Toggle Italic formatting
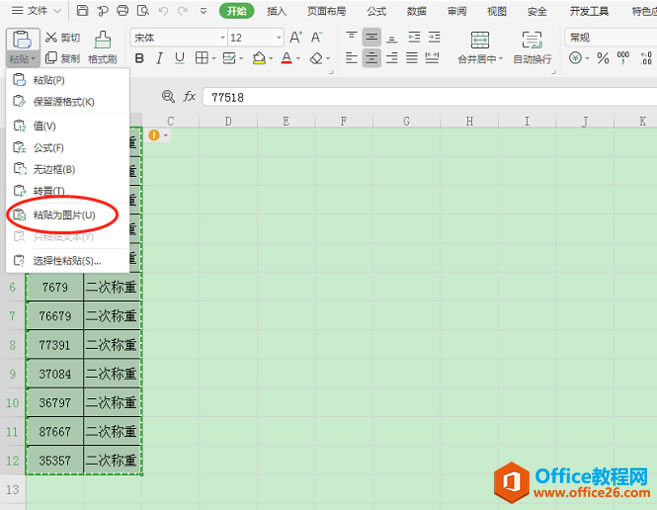Image resolution: width=657 pixels, height=510 pixels. pyautogui.click(x=159, y=58)
